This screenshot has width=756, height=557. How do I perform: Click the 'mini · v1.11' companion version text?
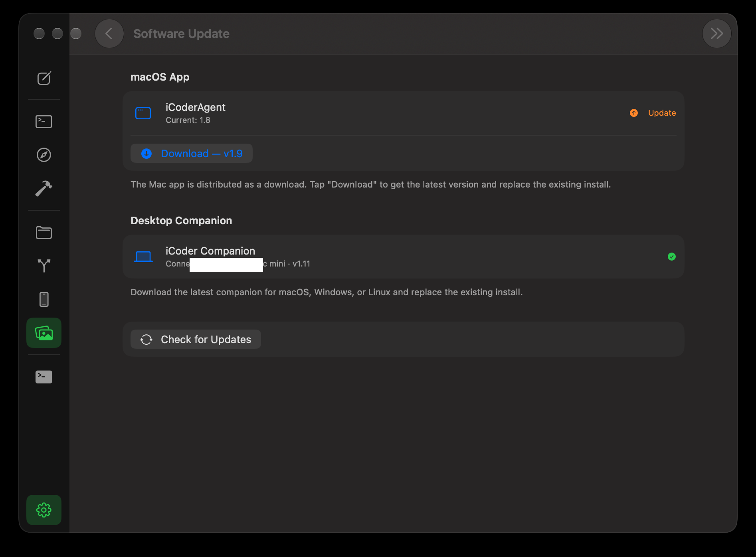(290, 264)
